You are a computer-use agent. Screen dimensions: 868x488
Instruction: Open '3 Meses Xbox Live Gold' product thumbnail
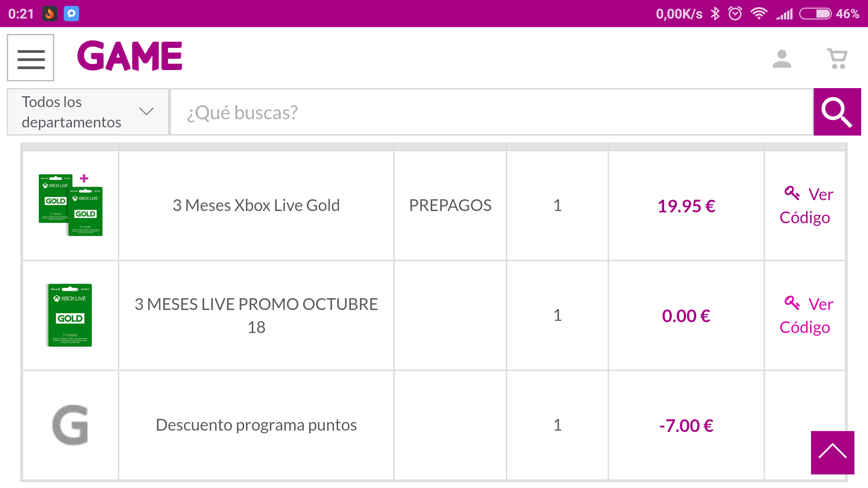[71, 205]
